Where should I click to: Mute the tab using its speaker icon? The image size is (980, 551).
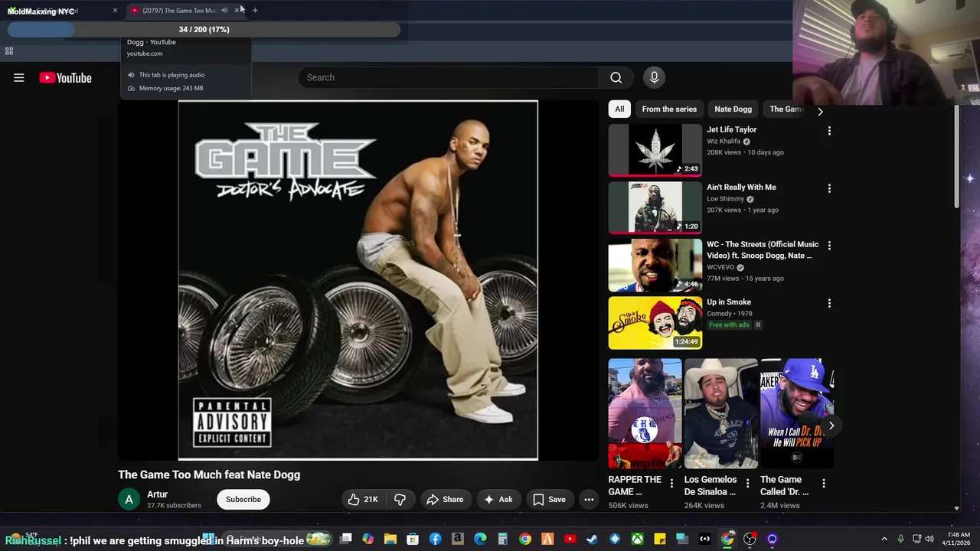tap(224, 10)
